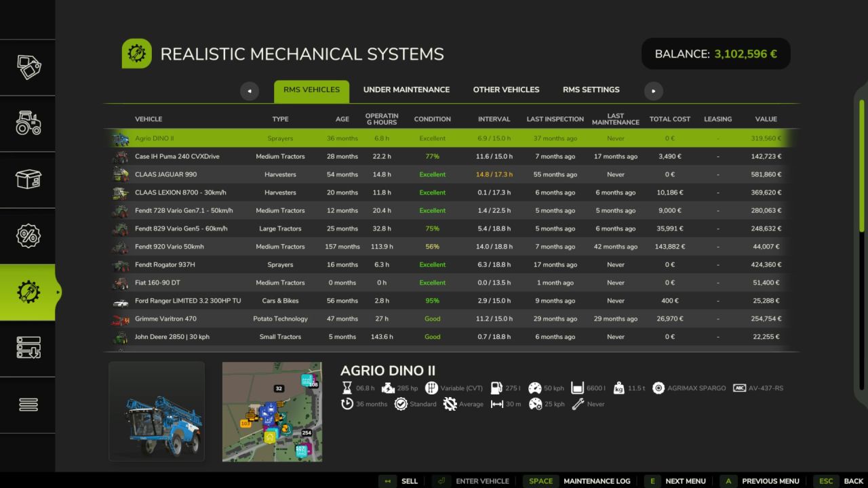The width and height of the screenshot is (868, 488).
Task: Click the clock age 36 months icon
Action: pyautogui.click(x=347, y=404)
